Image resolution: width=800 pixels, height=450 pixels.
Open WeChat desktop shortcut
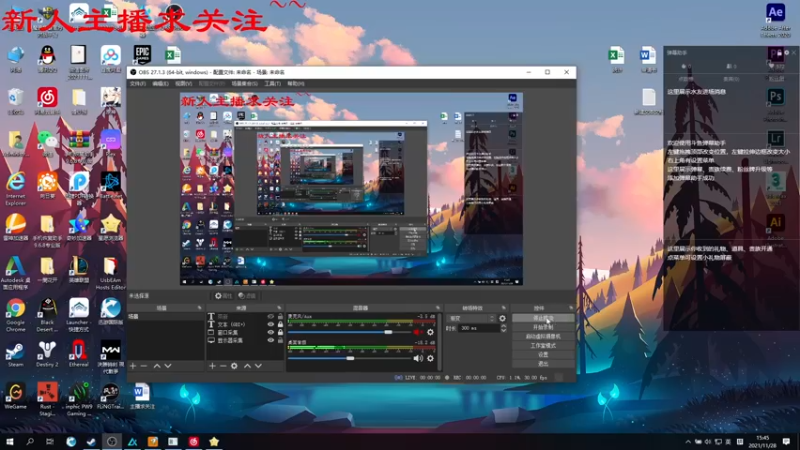pos(47,143)
